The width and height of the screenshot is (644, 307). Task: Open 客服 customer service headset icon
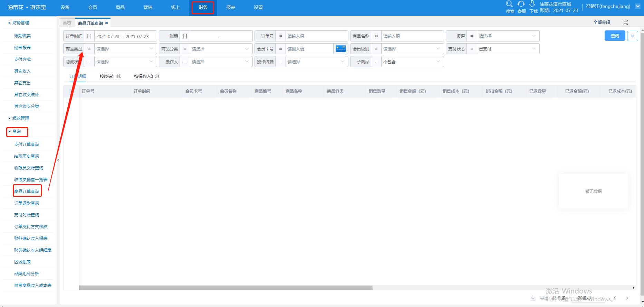[x=521, y=4]
